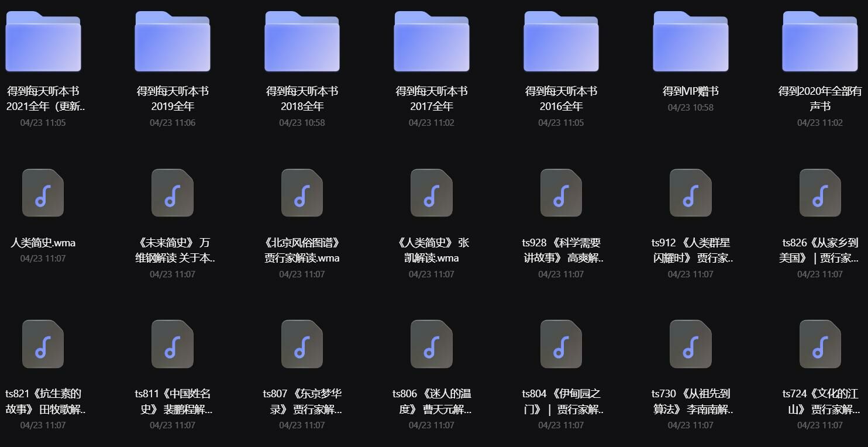Open the 得到每天听本书 2017全年 folder
Screen dimensions: 868x447
pos(432,42)
